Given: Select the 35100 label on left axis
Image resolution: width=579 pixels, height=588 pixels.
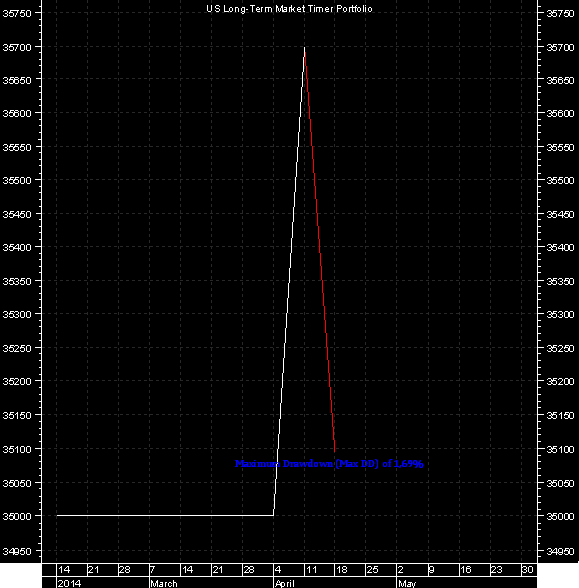Looking at the screenshot, I should pyautogui.click(x=17, y=449).
